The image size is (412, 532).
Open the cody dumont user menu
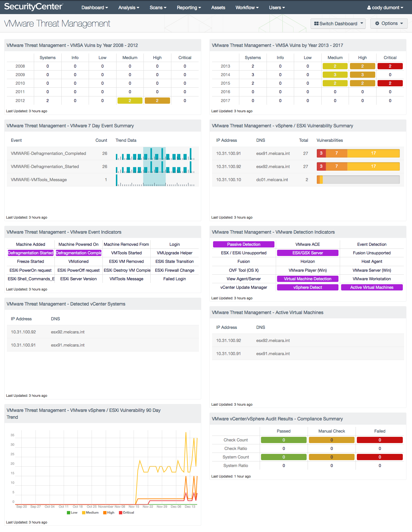click(385, 8)
